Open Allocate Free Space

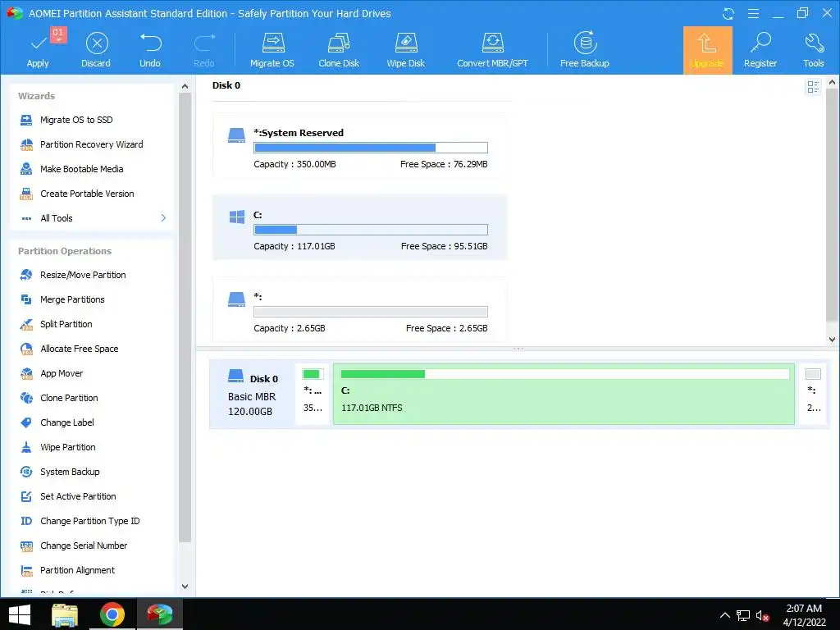click(x=80, y=349)
